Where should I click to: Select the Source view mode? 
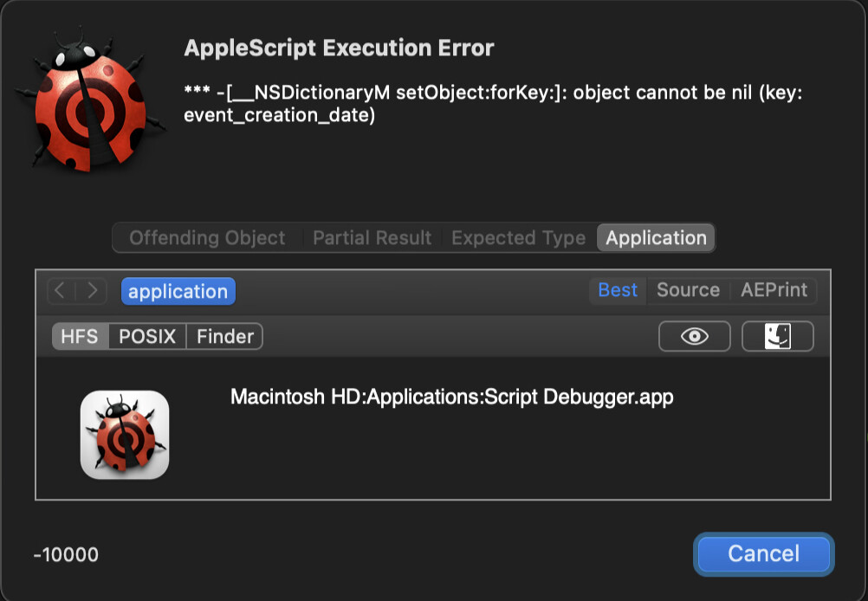tap(688, 290)
